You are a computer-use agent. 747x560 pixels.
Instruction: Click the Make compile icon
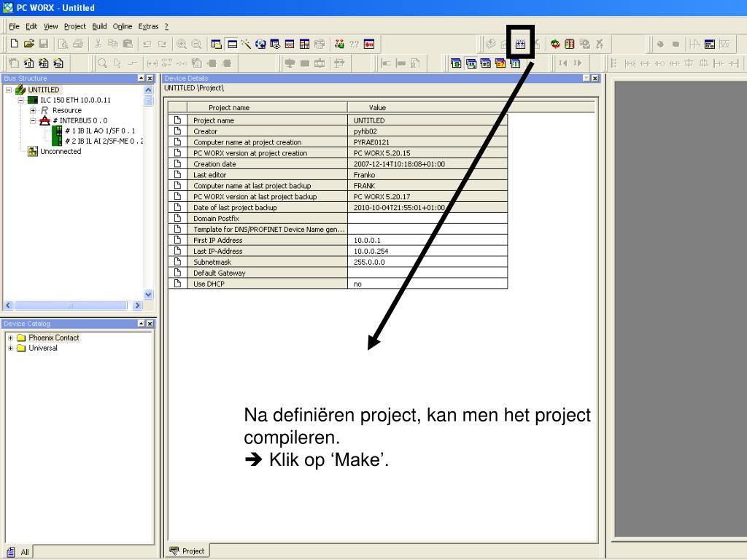520,44
